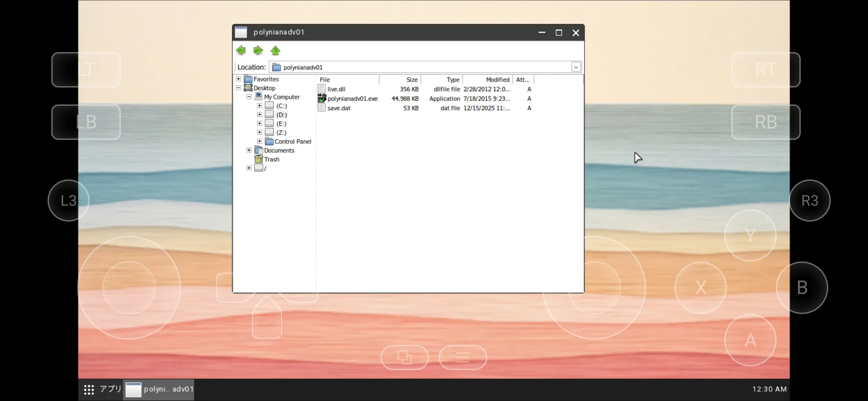Select My Computer in the tree
The width and height of the screenshot is (868, 401).
282,97
